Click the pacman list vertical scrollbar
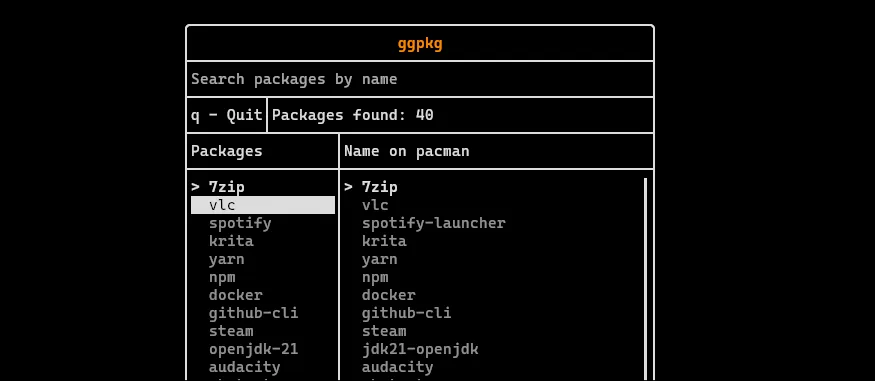Image resolution: width=875 pixels, height=381 pixels. click(x=645, y=279)
